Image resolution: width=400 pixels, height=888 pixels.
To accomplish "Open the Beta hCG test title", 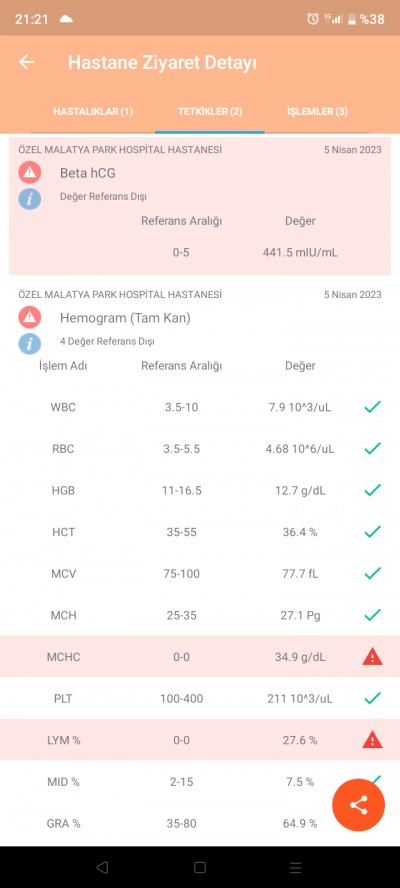I will [88, 173].
